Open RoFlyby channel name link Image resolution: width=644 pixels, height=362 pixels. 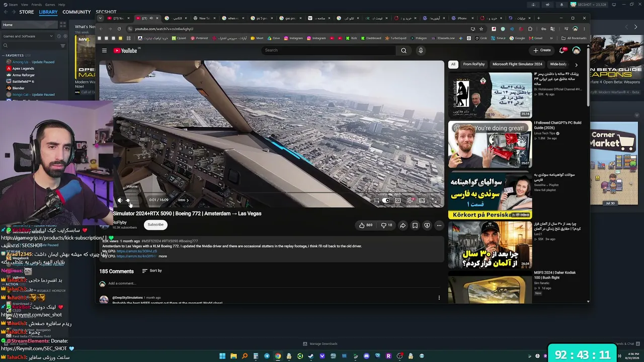[x=120, y=222]
